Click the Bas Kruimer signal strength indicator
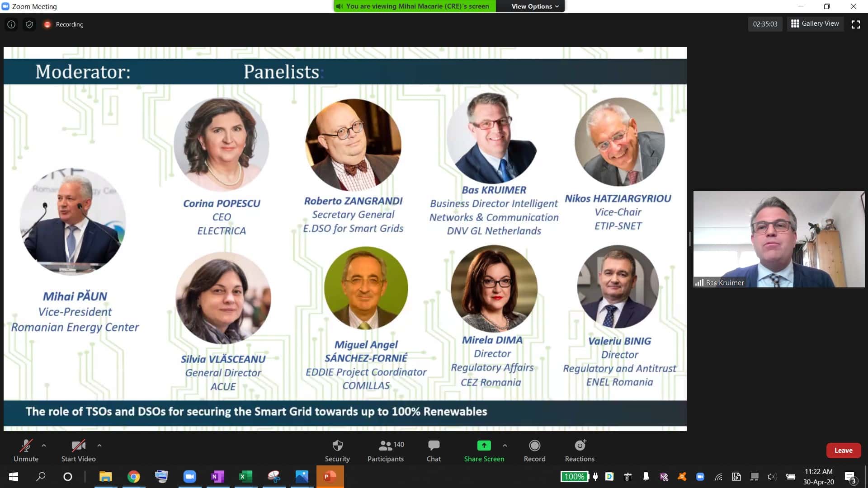Screen dimensions: 868x488 click(699, 282)
